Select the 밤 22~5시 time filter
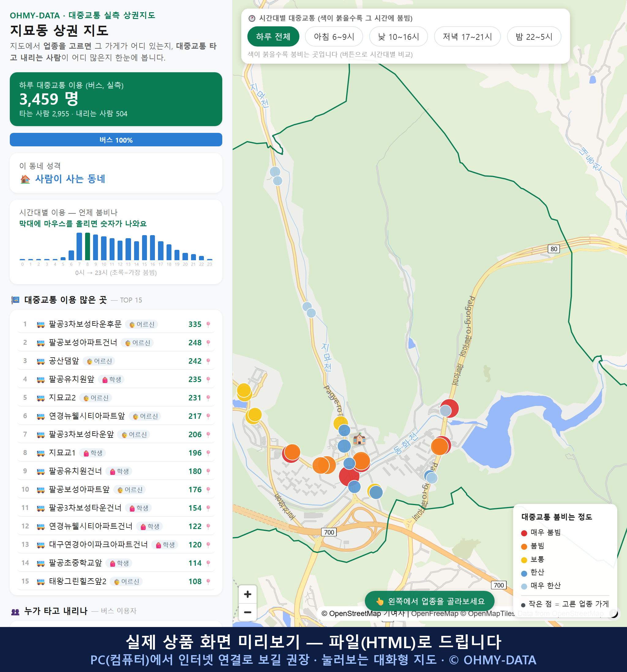The image size is (627, 672). tap(534, 36)
